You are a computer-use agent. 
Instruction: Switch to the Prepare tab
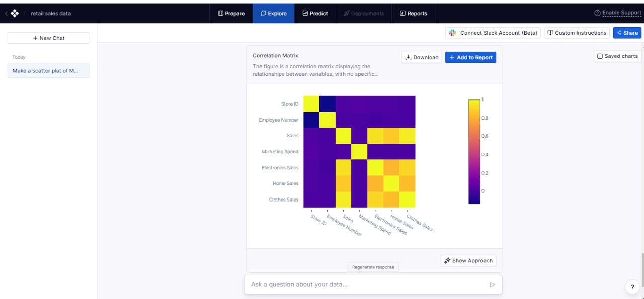(x=231, y=14)
